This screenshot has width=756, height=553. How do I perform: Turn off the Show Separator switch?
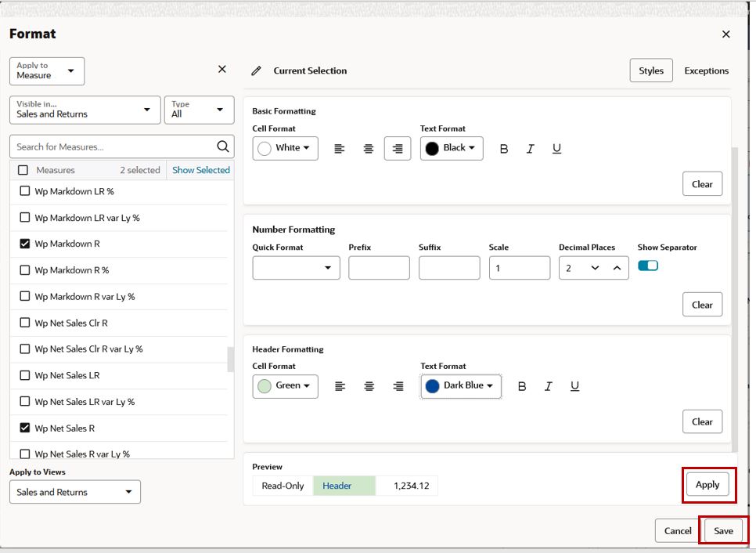pyautogui.click(x=647, y=266)
